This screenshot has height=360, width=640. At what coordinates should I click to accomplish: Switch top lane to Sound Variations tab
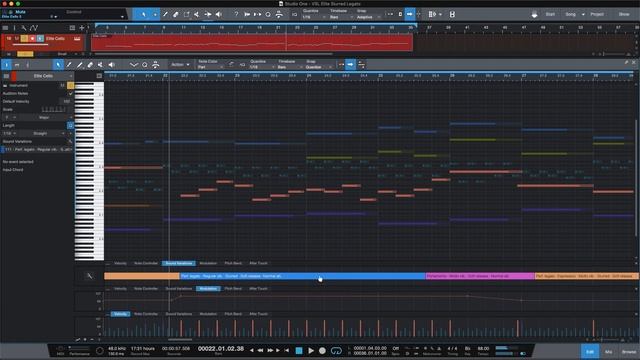pyautogui.click(x=179, y=263)
